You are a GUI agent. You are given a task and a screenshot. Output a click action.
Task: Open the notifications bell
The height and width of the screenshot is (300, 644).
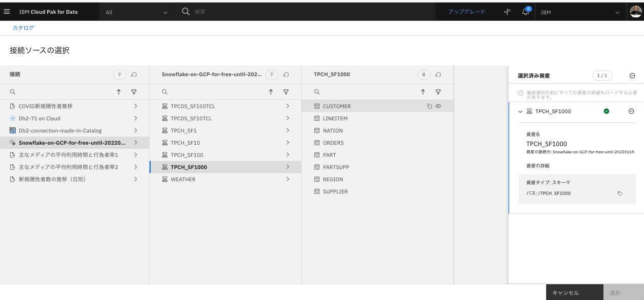click(x=526, y=12)
